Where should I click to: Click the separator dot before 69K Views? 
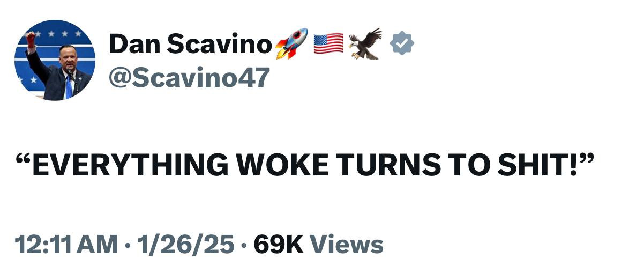coord(244,246)
